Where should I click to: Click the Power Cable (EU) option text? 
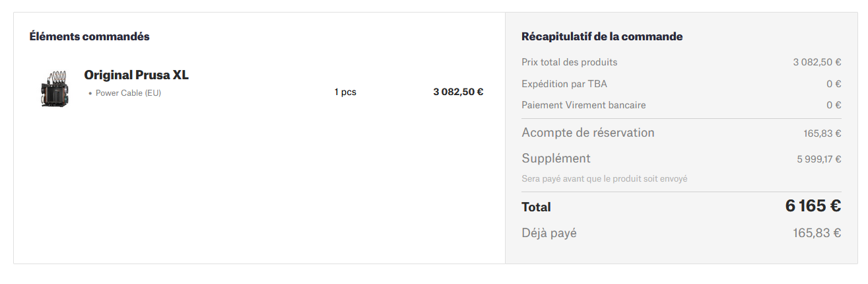click(x=128, y=93)
